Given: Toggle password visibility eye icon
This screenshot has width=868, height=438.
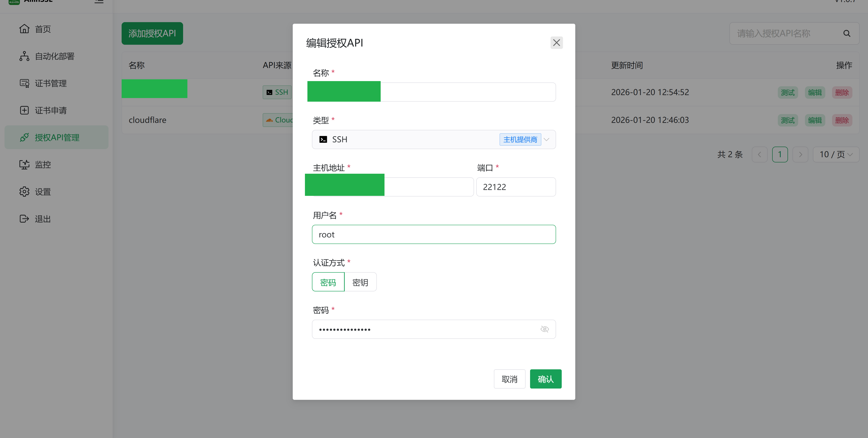Looking at the screenshot, I should (x=545, y=329).
